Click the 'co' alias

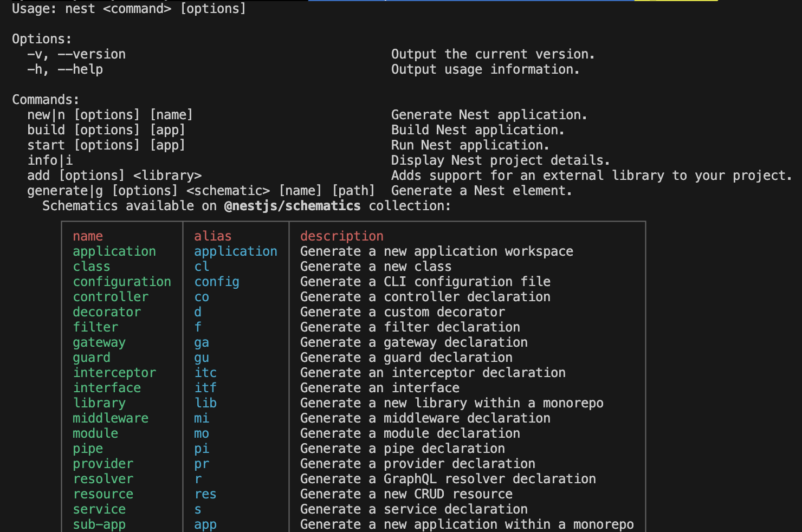click(202, 297)
